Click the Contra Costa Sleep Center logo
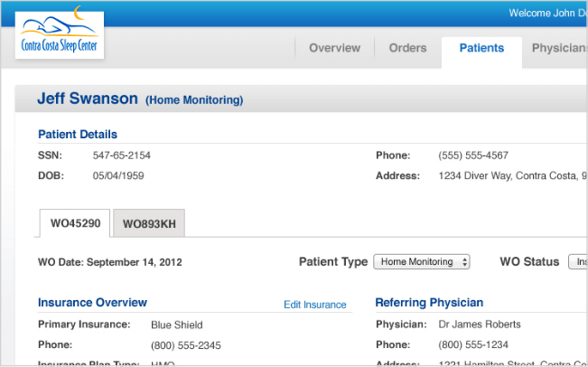 60,34
